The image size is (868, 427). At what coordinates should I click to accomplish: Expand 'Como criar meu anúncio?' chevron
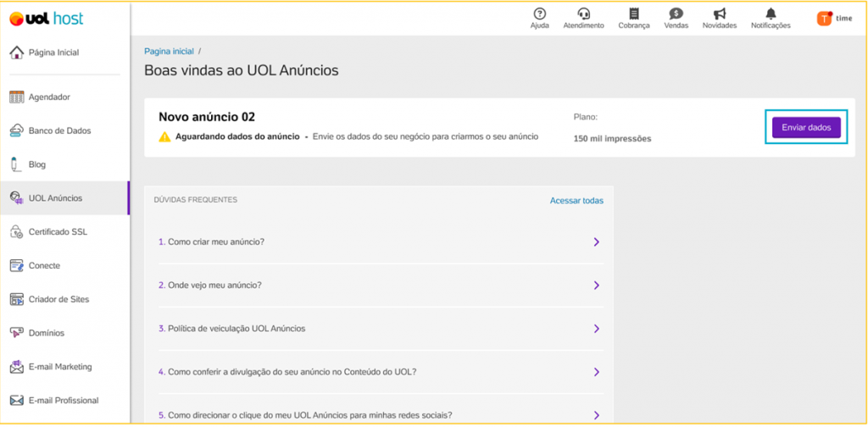(596, 241)
